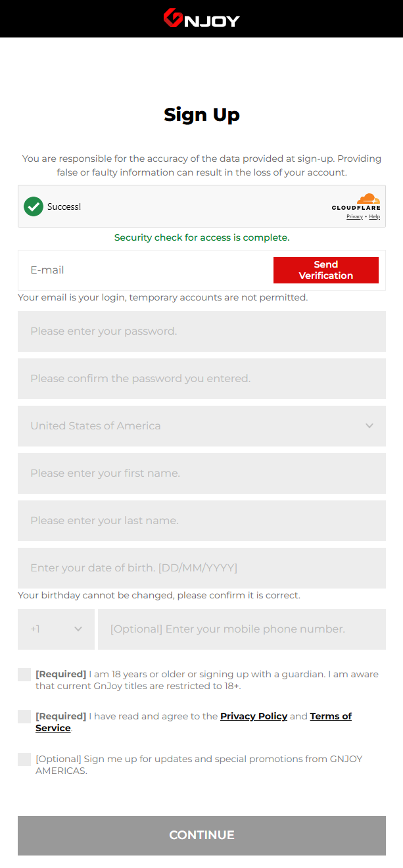The height and width of the screenshot is (868, 403).
Task: Open the Cloudflare Help link
Action: point(374,216)
